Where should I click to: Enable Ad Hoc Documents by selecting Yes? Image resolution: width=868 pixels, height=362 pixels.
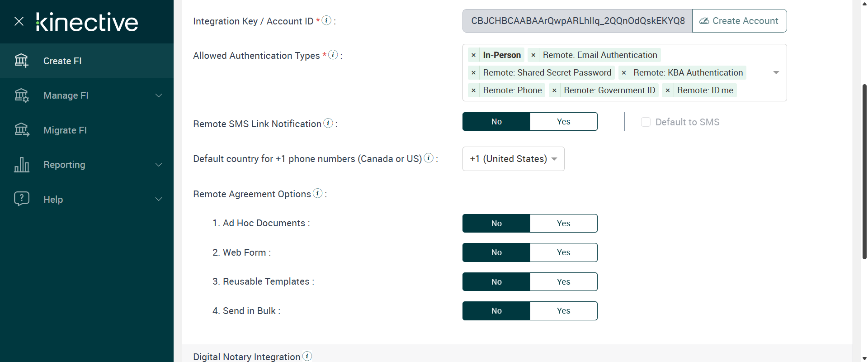coord(563,224)
